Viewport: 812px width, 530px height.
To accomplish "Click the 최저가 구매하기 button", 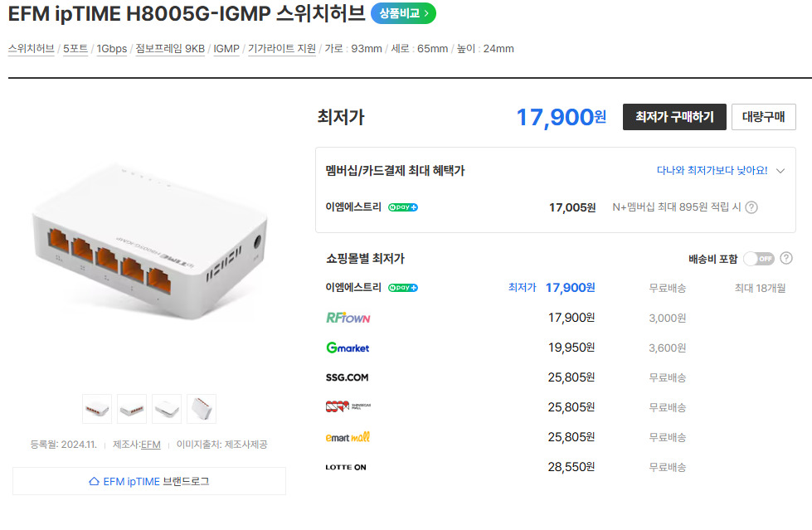I will (x=674, y=117).
